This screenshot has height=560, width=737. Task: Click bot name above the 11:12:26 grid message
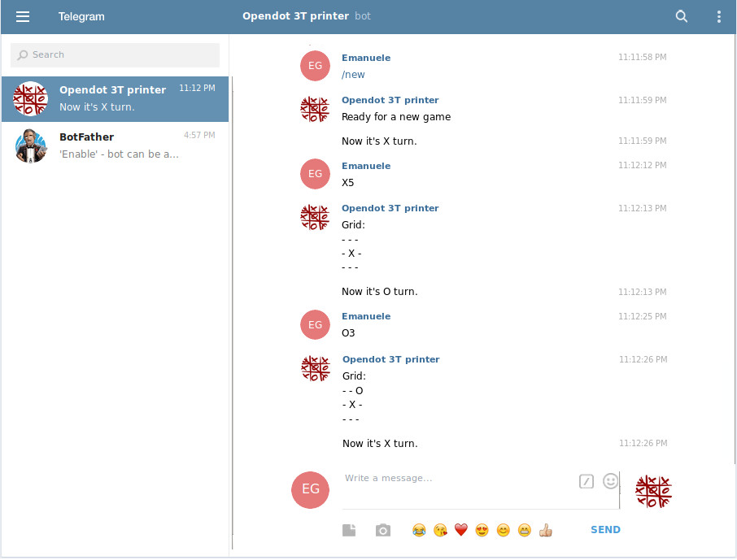391,359
